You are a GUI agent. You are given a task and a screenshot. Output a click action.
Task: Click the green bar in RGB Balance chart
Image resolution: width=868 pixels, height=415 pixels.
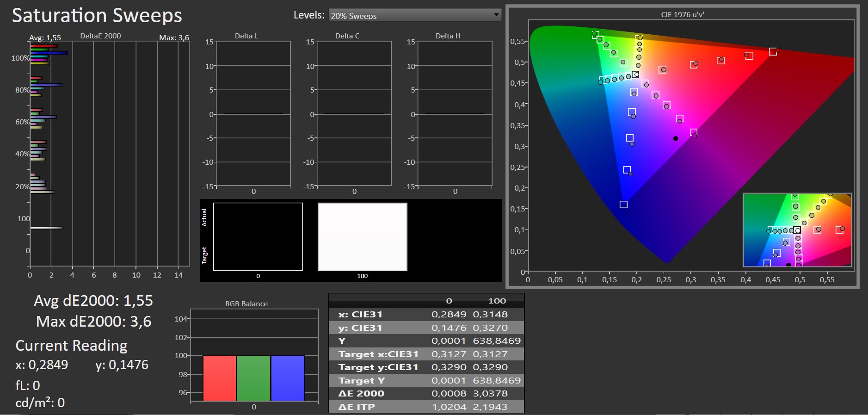coord(253,378)
